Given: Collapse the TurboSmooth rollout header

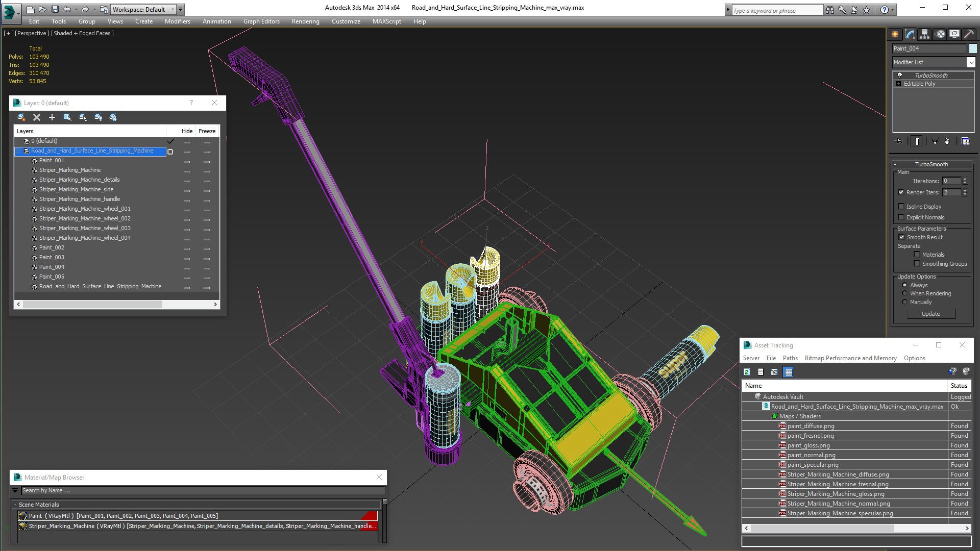Looking at the screenshot, I should pos(932,164).
